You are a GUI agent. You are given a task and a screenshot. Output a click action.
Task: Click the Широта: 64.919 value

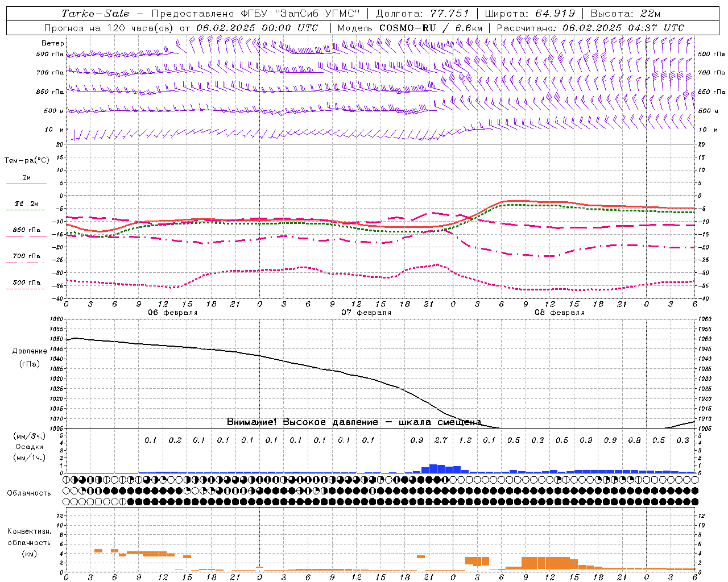530,14
